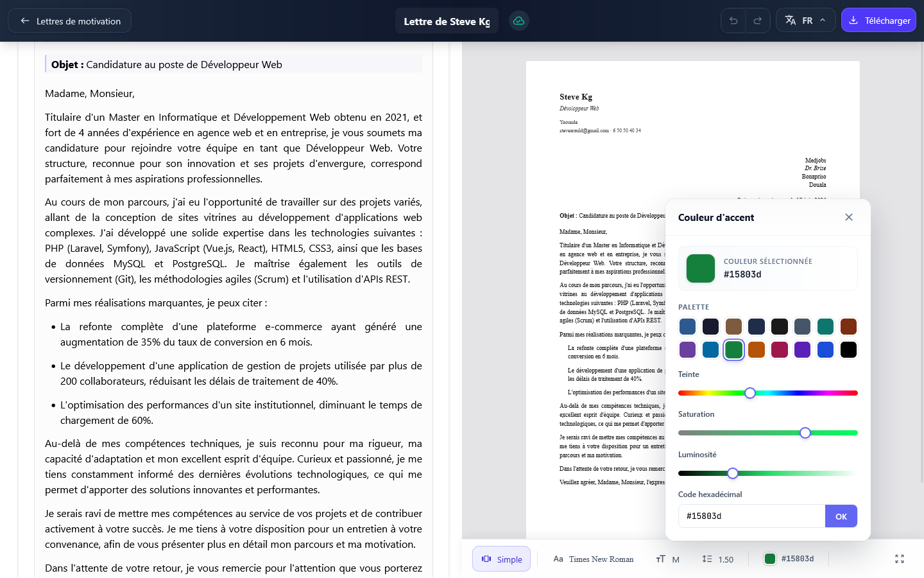Select the deep violet palette swatch

tap(802, 349)
